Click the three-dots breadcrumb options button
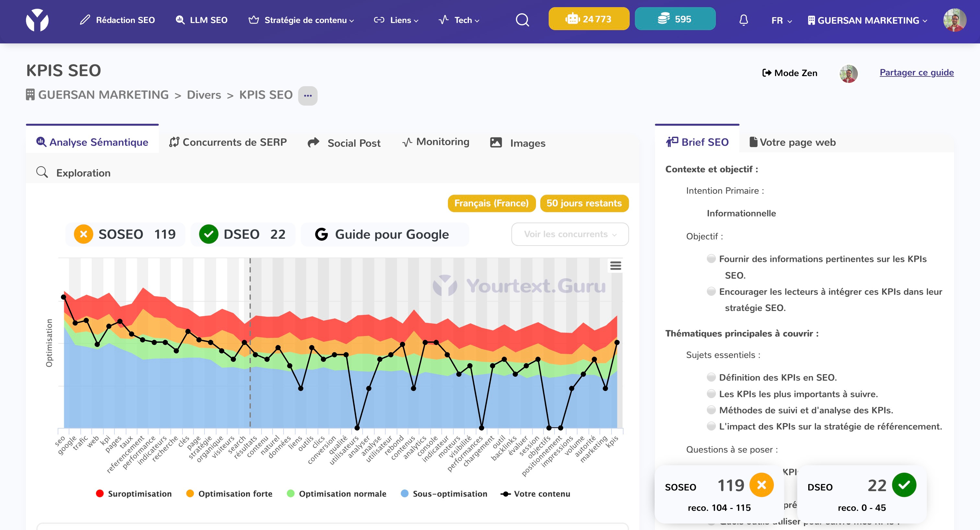 (x=308, y=96)
